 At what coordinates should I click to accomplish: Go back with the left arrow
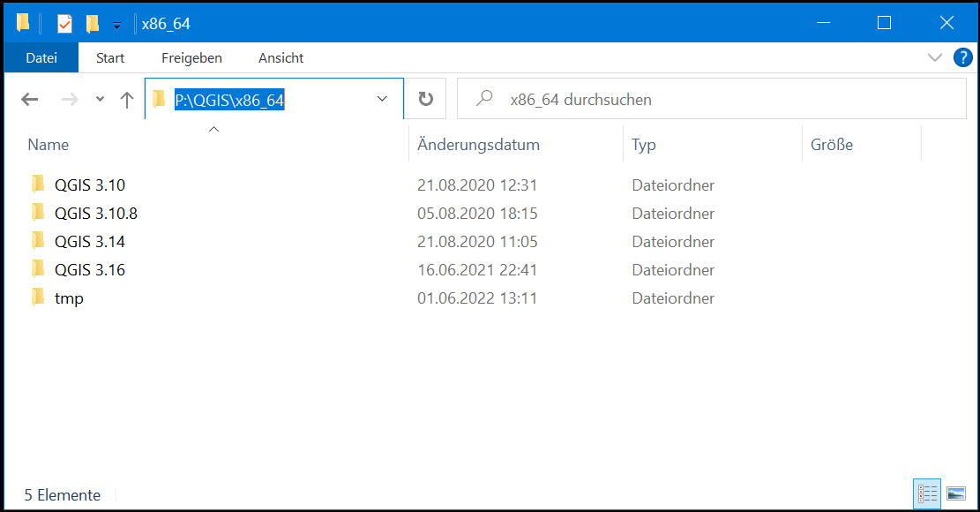[30, 100]
